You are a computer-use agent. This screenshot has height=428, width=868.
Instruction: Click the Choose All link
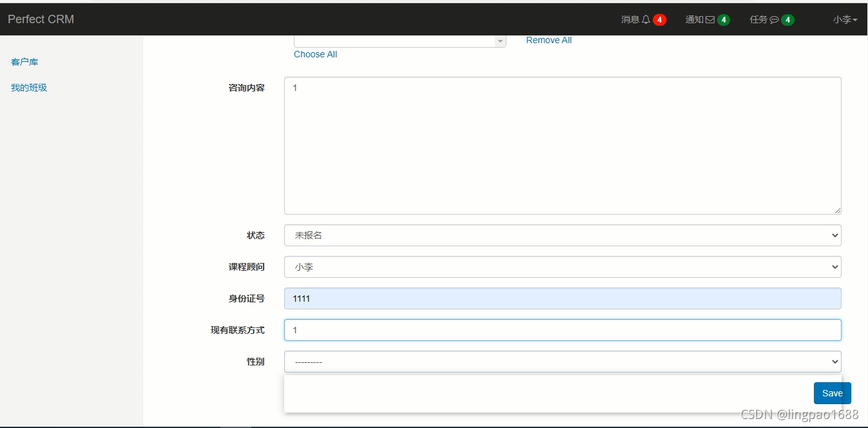pos(315,54)
